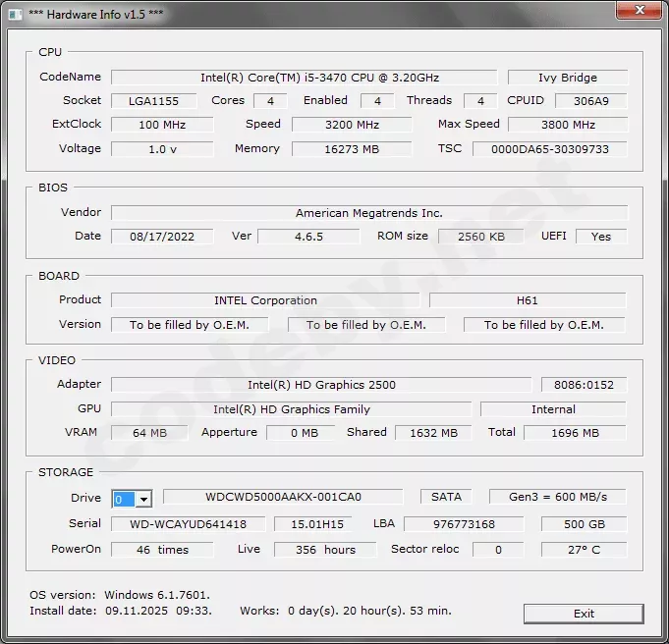Click the BIOS Date field
Viewport: 669px width, 644px height.
point(161,237)
